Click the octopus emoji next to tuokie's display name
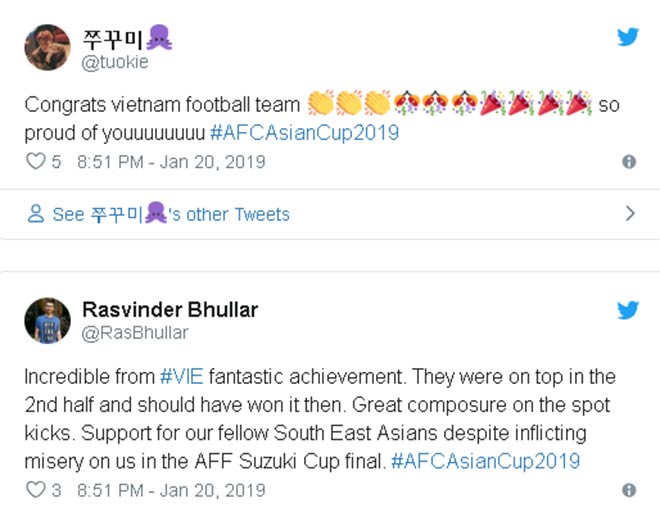Screen dimensions: 660x512 pos(160,38)
